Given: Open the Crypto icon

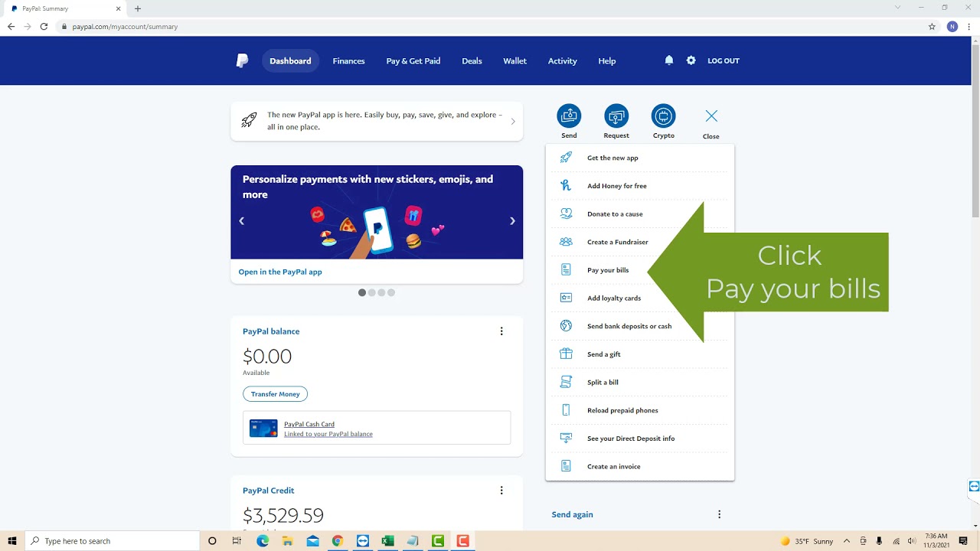Looking at the screenshot, I should pyautogui.click(x=663, y=114).
